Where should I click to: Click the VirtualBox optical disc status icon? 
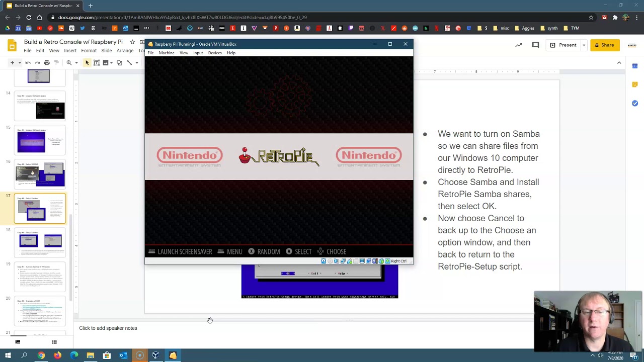(x=330, y=261)
